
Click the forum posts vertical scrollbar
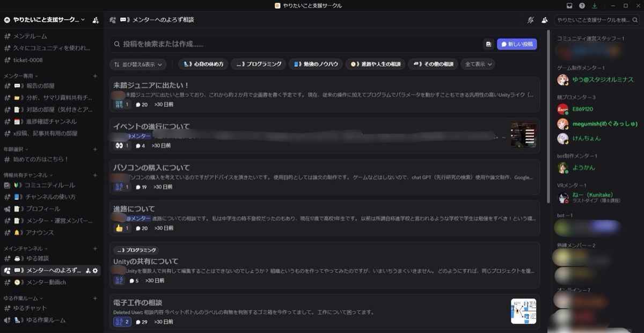[548, 115]
